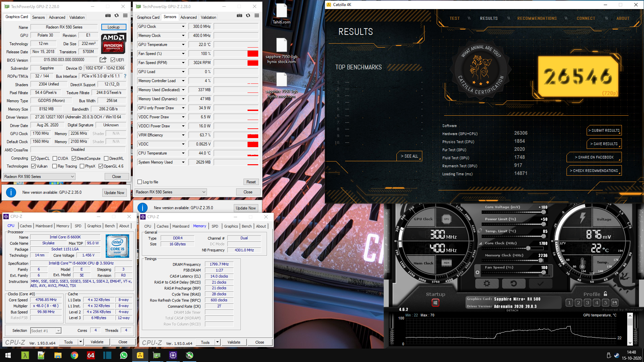
Task: Open hamburger menu in GPU-Z Sensors window
Action: [257, 15]
